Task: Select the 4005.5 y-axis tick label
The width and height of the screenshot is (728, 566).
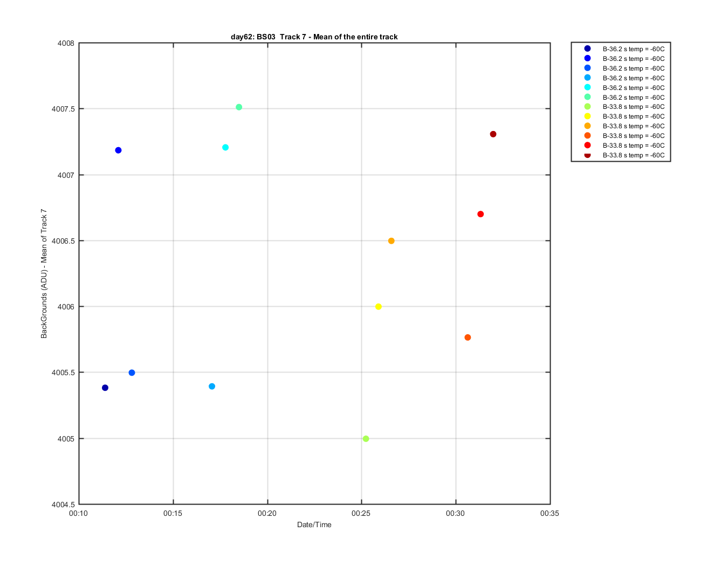Action: 63,372
